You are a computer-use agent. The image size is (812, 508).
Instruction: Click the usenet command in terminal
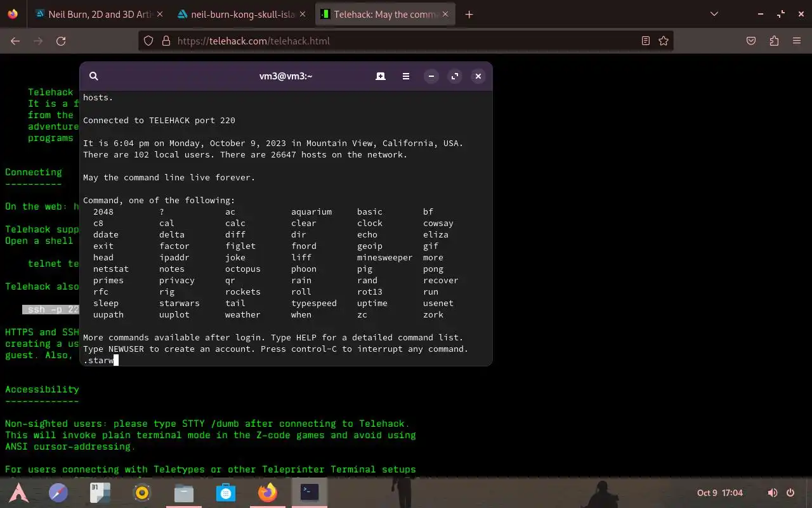click(x=438, y=304)
